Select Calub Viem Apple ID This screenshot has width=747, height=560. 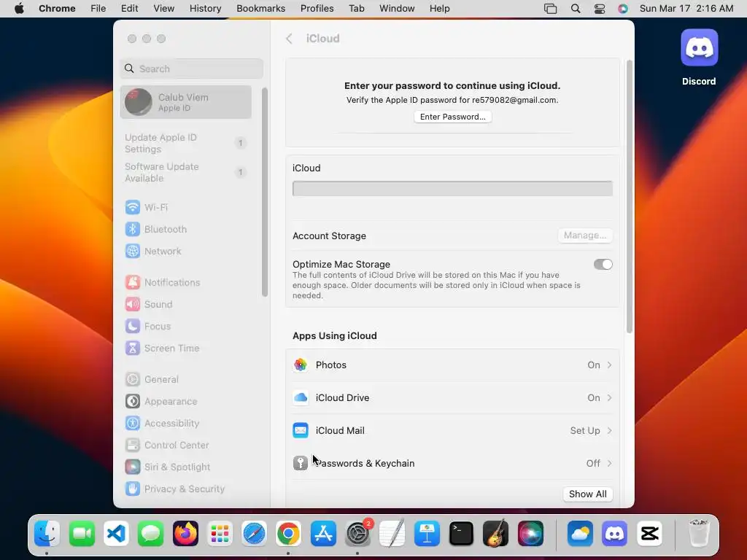click(186, 102)
